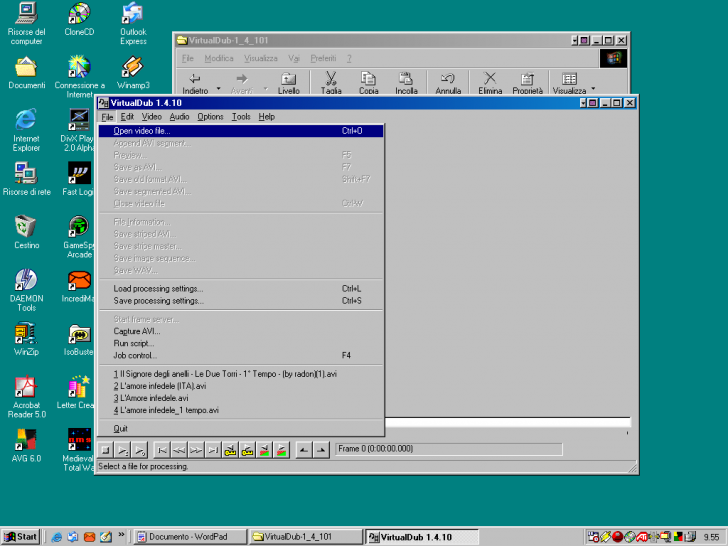Viewport: 728px width, 546px height.
Task: Click the video position seek bar
Action: [x=507, y=422]
